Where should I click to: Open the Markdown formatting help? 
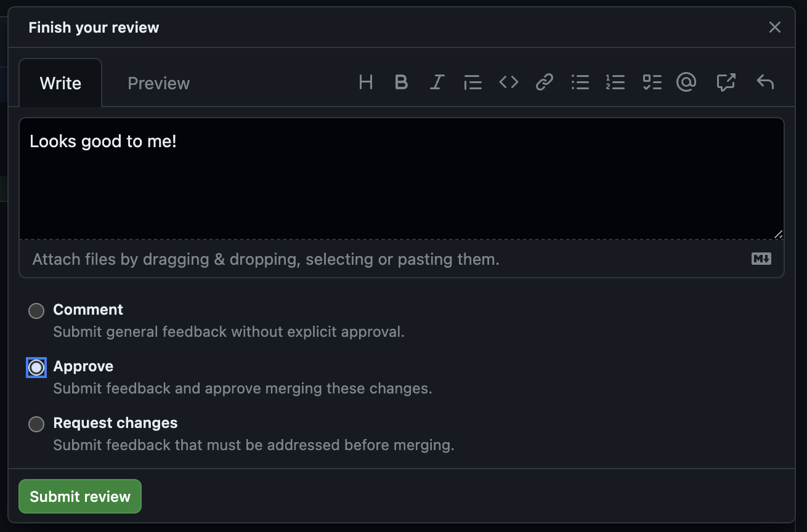761,259
